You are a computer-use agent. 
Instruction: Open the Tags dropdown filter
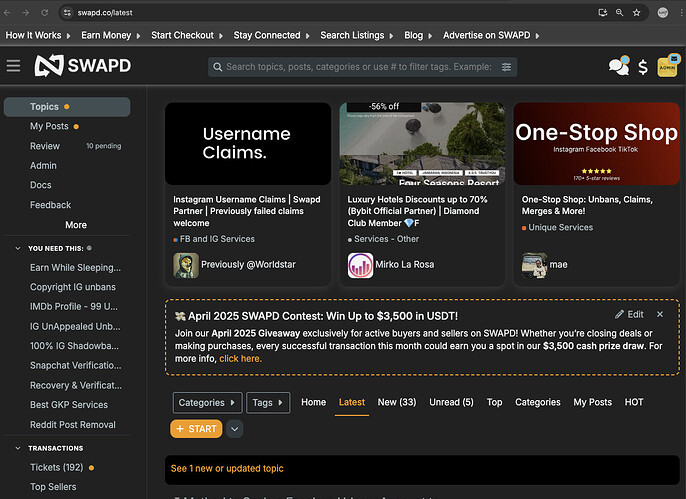coord(268,403)
